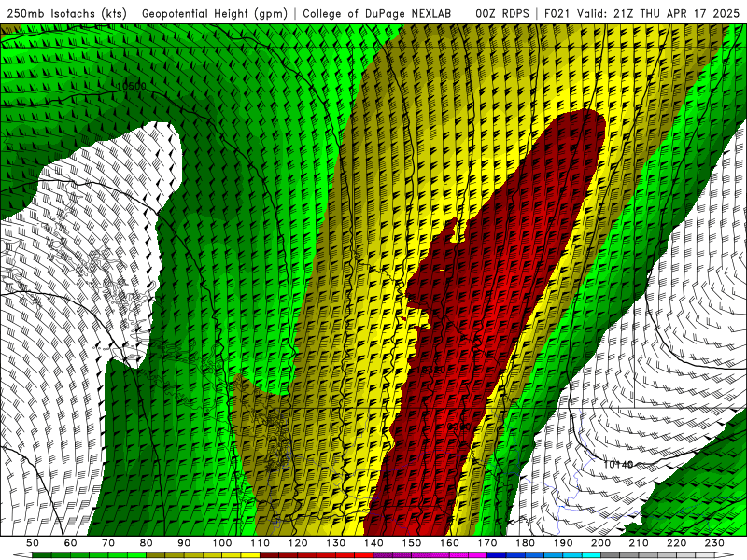Click the colorbar value label 90
This screenshot has width=747, height=560.
coord(184,543)
